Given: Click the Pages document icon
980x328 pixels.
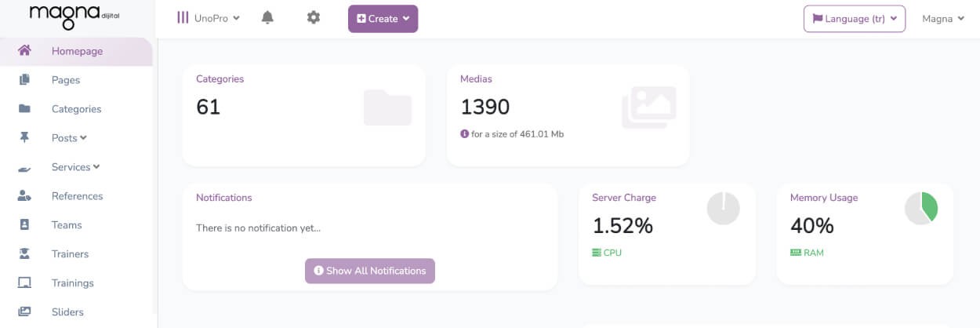Looking at the screenshot, I should (x=24, y=80).
